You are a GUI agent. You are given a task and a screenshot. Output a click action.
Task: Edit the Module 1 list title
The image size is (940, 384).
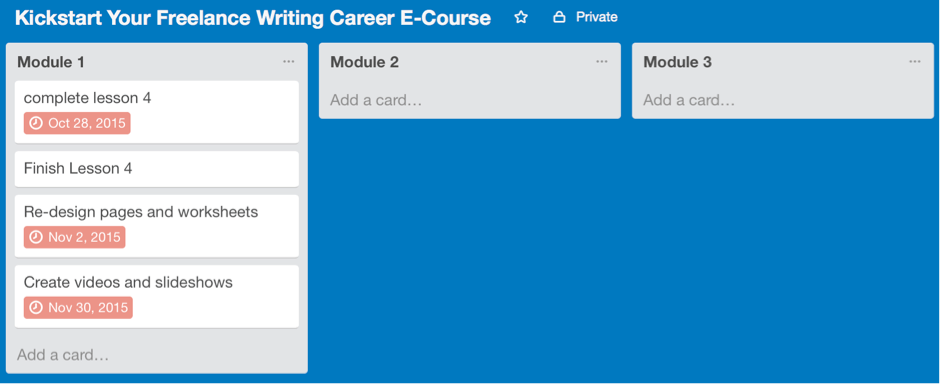point(51,62)
